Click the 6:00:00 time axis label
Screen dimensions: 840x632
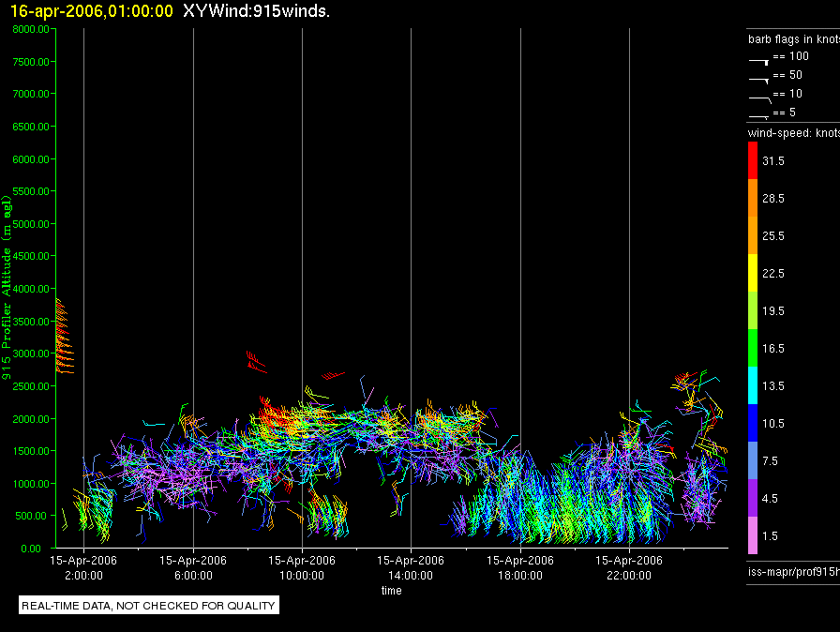tap(193, 576)
